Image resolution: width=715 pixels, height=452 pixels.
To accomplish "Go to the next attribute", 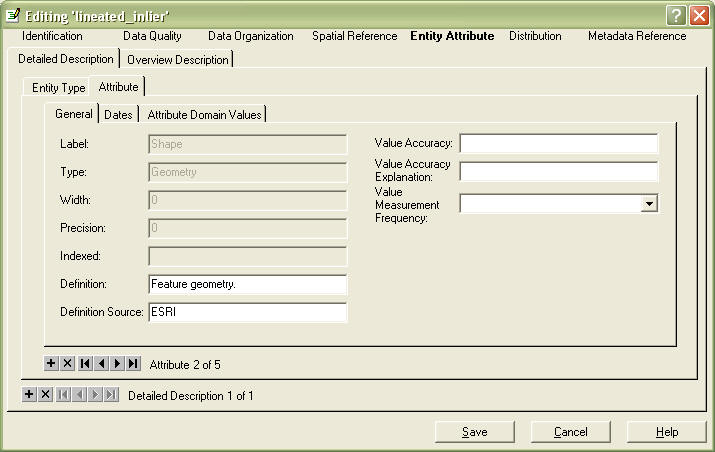I will point(117,363).
